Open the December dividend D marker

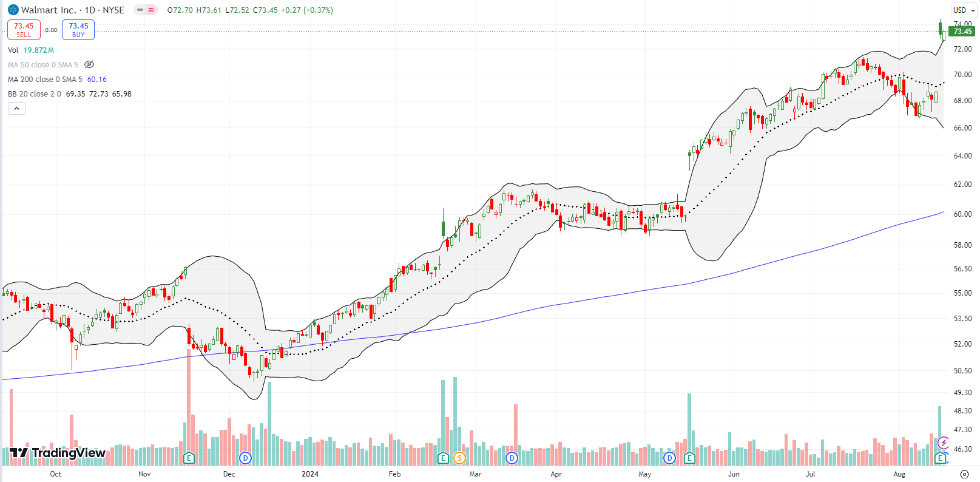coord(245,458)
